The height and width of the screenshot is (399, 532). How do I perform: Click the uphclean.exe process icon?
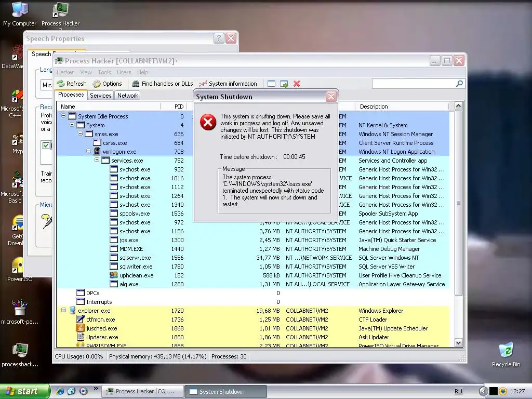click(x=114, y=275)
